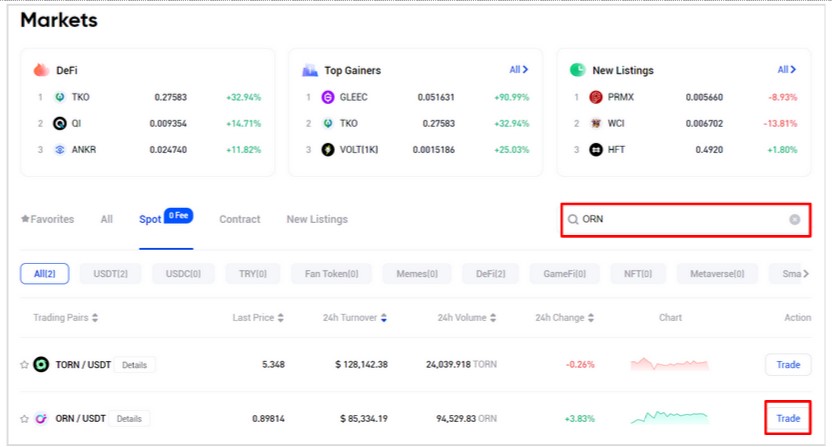Click inside the ORN search field
The height and width of the screenshot is (447, 832).
[680, 219]
